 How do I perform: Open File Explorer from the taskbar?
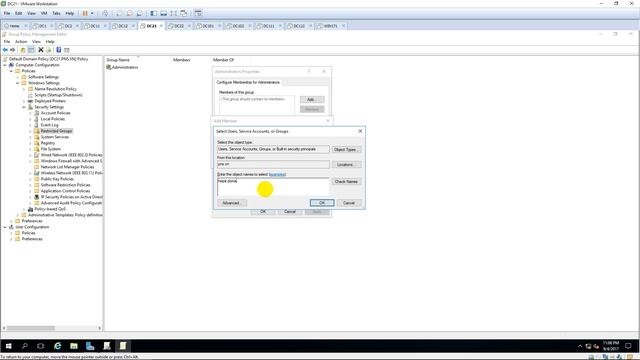pyautogui.click(x=74, y=346)
